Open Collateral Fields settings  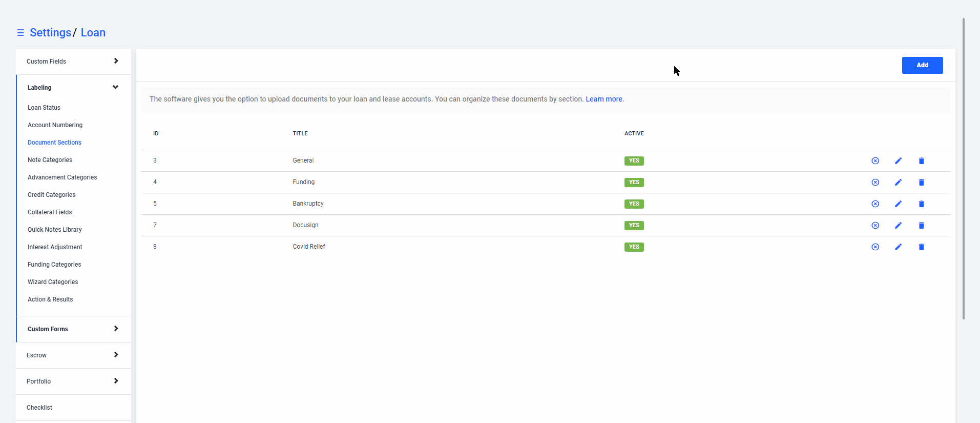pos(50,212)
